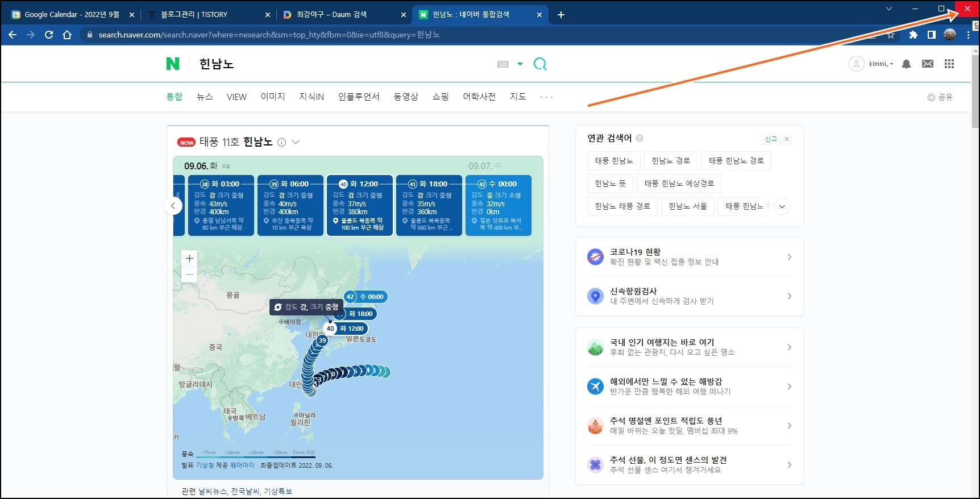This screenshot has width=980, height=499.
Task: Click the 태풍 힌남노 예상경로 chip
Action: pyautogui.click(x=679, y=184)
